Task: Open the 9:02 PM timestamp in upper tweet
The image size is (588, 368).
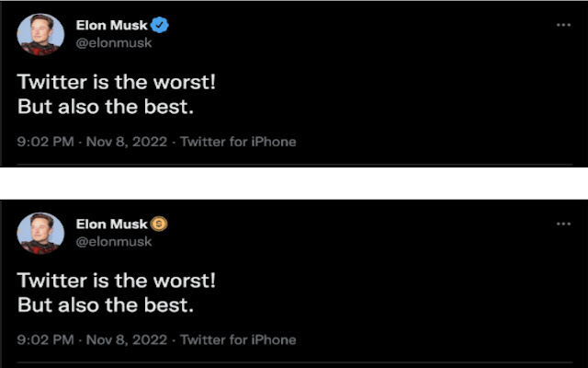Action: click(46, 142)
